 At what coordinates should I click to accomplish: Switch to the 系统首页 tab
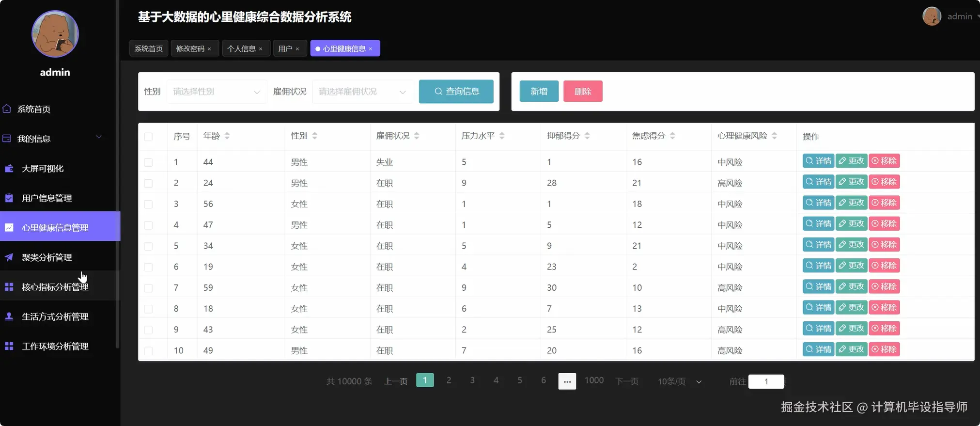click(x=149, y=48)
